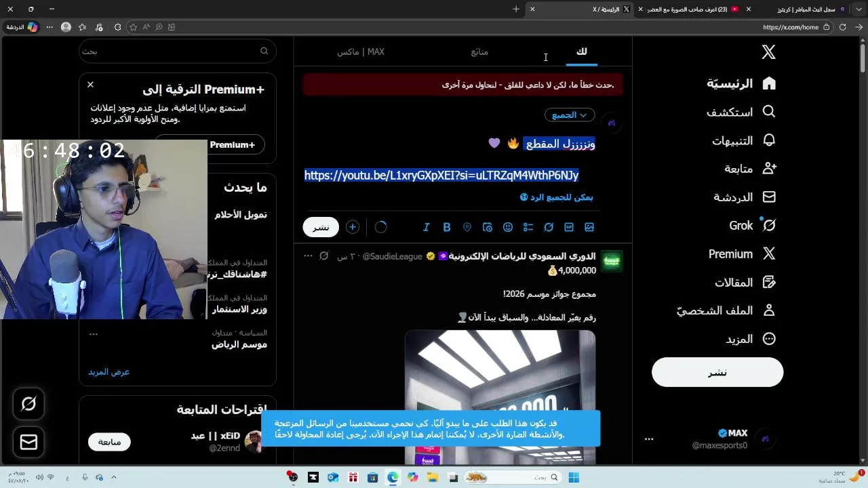The height and width of the screenshot is (488, 868).
Task: Open browser settings three-dots menu
Action: pyautogui.click(x=49, y=27)
